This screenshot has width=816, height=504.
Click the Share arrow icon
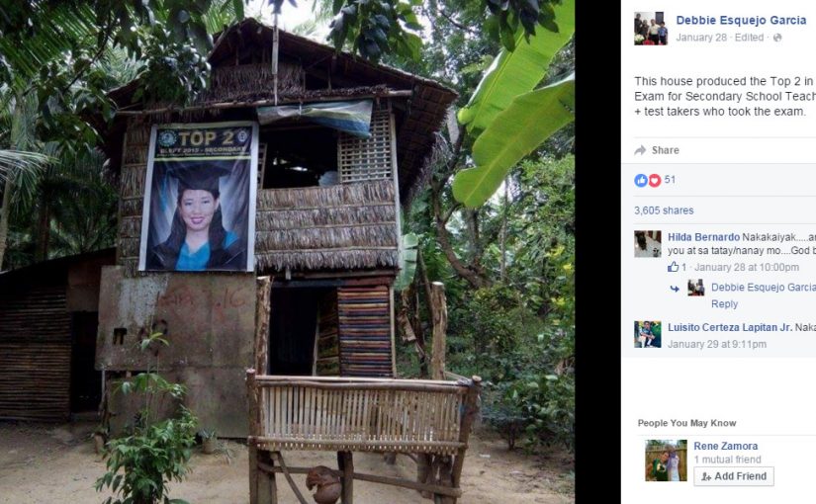[640, 150]
